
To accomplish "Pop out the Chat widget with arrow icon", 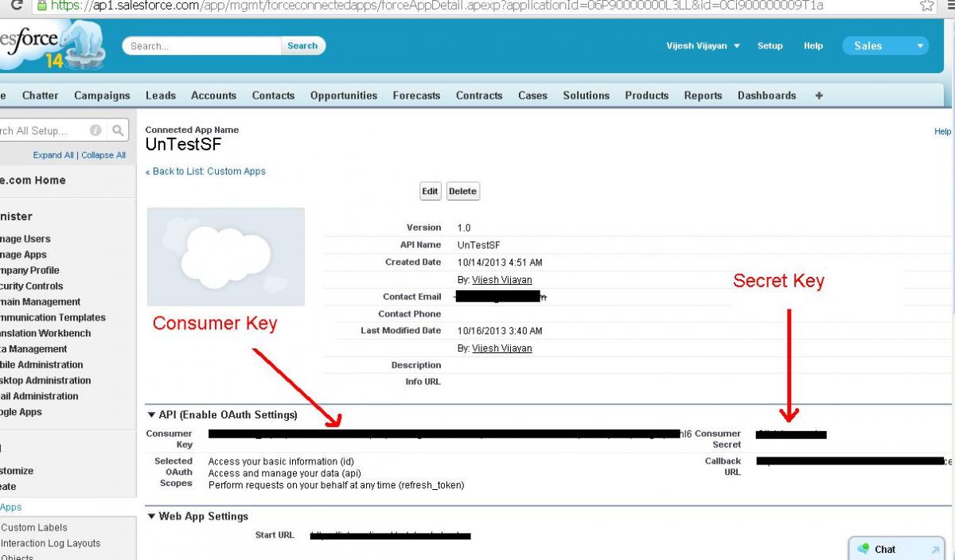I will [936, 550].
